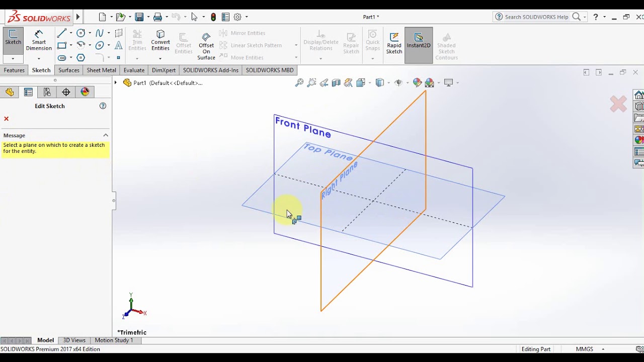Screen dimensions: 644x362
Task: Select the Line sketch tool
Action: (x=62, y=33)
